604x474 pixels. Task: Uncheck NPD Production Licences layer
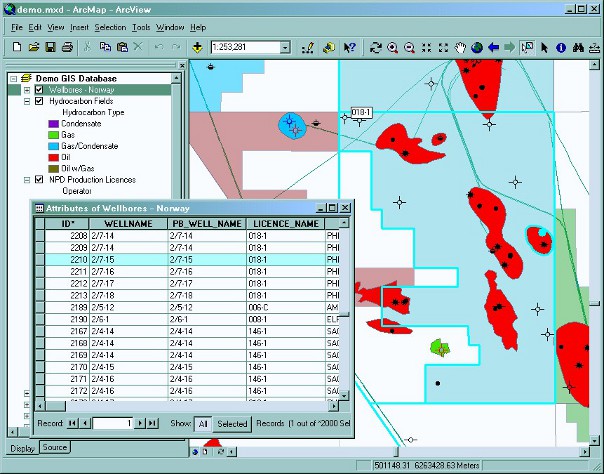point(39,179)
